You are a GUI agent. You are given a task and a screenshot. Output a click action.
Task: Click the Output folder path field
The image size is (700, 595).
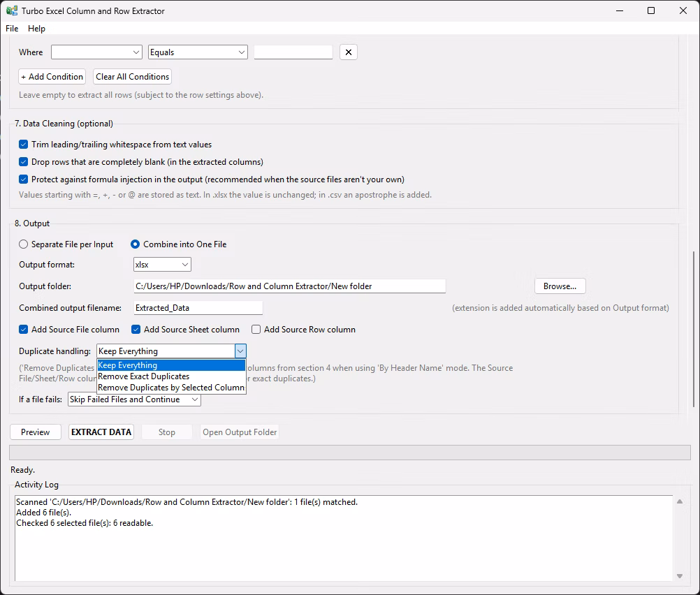tap(290, 286)
